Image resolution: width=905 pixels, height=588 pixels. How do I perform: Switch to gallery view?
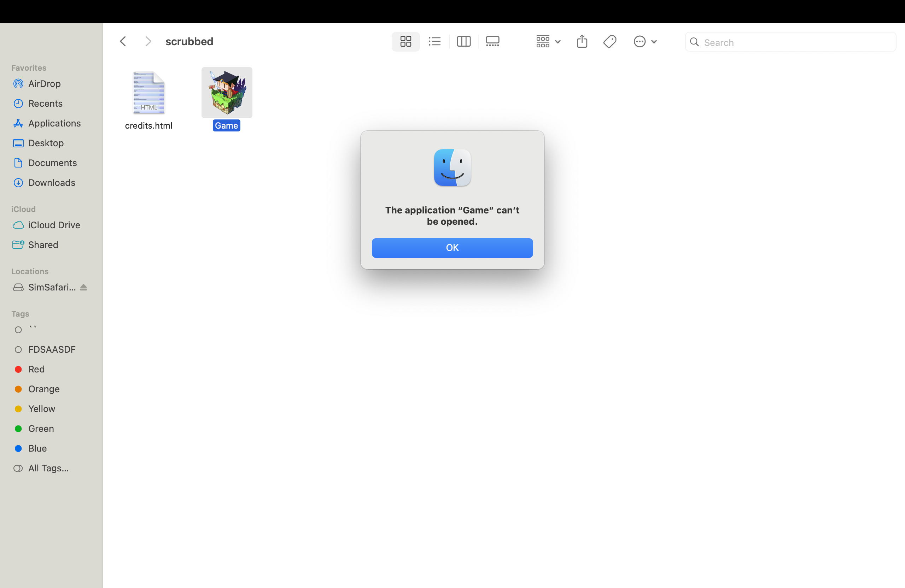tap(492, 41)
